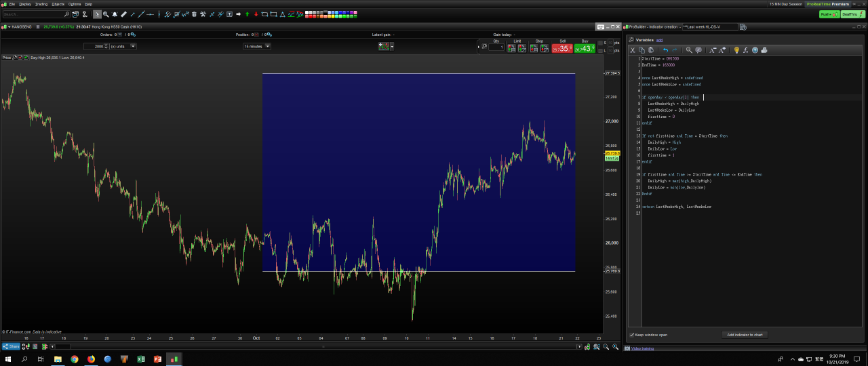This screenshot has height=366, width=868.
Task: Select the eraser tool
Action: (123, 14)
